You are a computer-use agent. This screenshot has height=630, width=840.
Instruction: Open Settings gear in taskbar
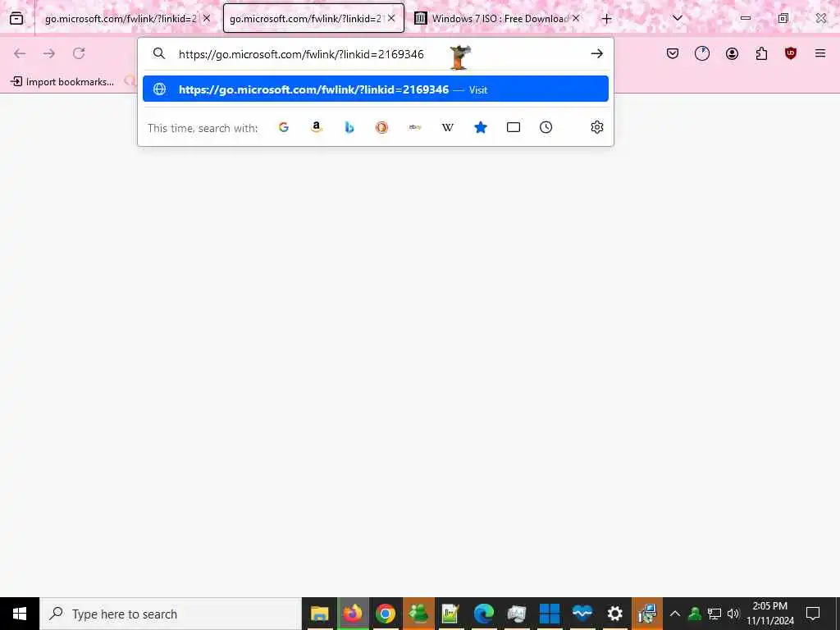[615, 614]
